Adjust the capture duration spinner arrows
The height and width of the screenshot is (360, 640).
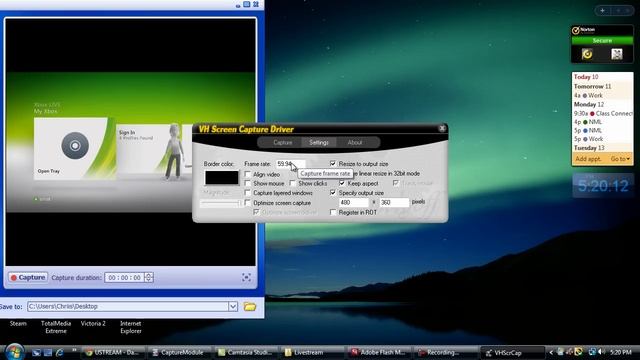[x=149, y=278]
